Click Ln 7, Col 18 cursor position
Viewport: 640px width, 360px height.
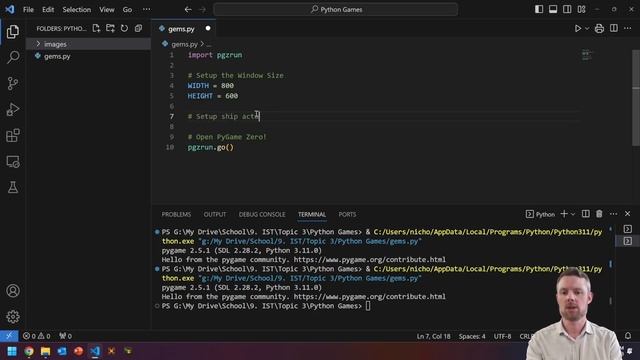click(433, 336)
